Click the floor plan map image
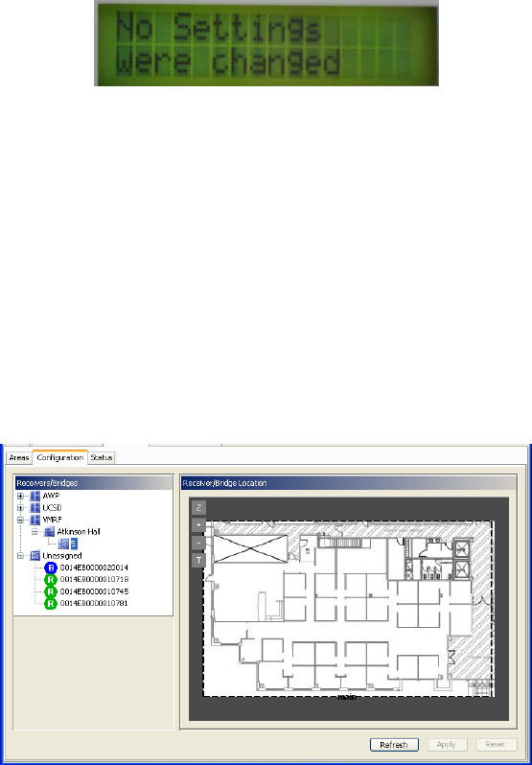 click(x=349, y=609)
